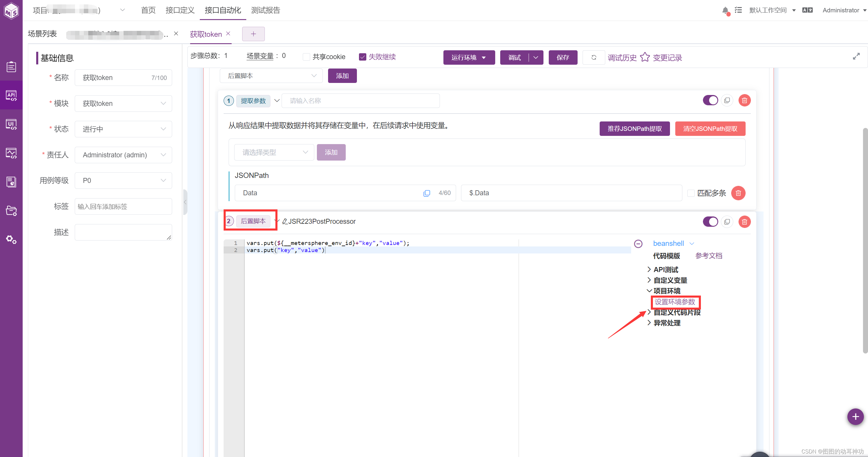868x457 pixels.
Task: Edit the JSR223PostProcessor name pencil icon
Action: coord(285,221)
